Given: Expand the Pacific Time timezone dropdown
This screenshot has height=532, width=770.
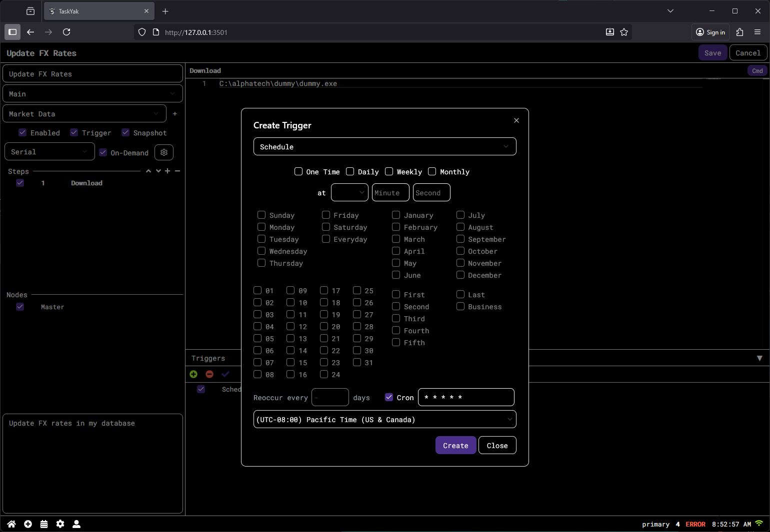Looking at the screenshot, I should pos(384,420).
